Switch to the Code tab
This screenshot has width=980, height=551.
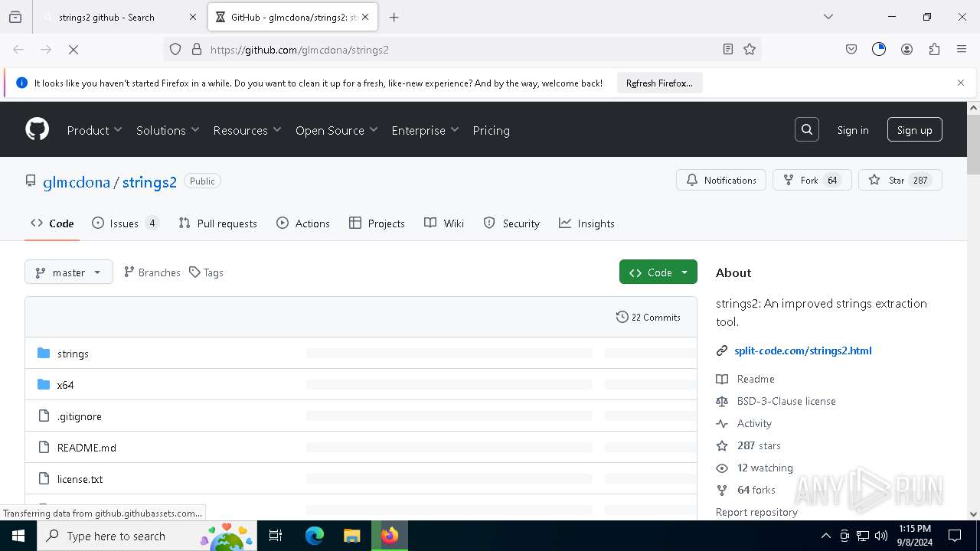(x=52, y=223)
